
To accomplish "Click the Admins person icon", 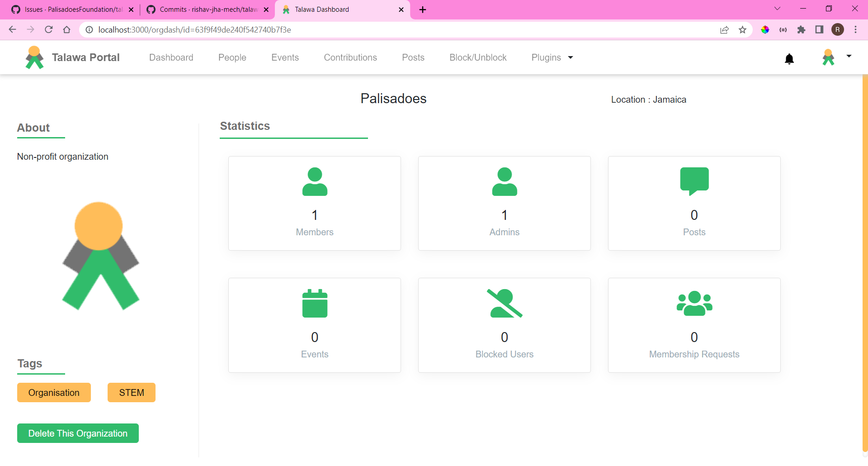I will pyautogui.click(x=505, y=181).
